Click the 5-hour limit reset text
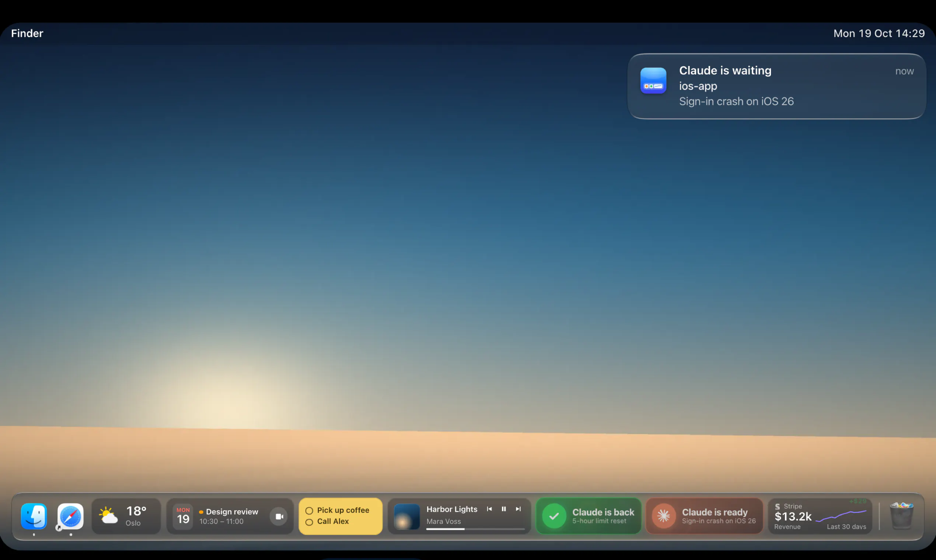The width and height of the screenshot is (936, 560). [x=599, y=521]
